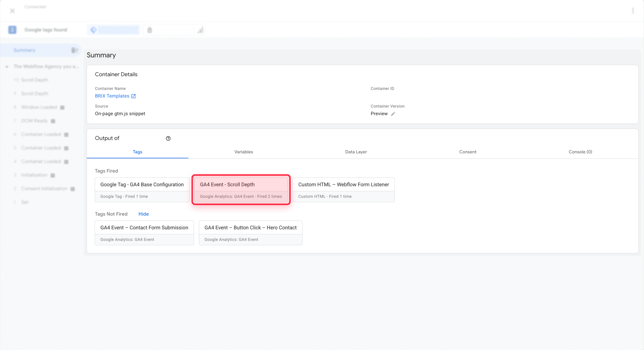The image size is (644, 350).
Task: Open the GA4 Event Contact Form Submission tag
Action: [x=144, y=227]
